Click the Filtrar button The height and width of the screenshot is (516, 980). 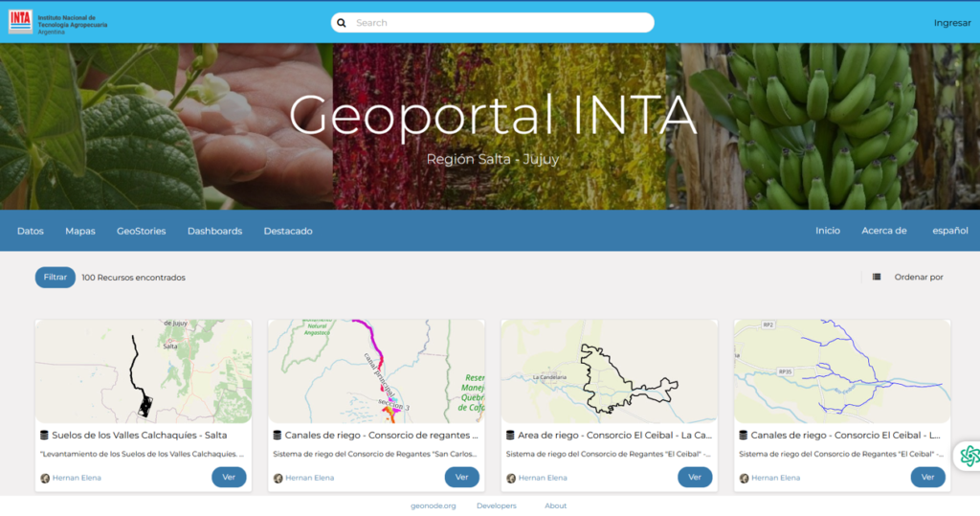(x=55, y=277)
